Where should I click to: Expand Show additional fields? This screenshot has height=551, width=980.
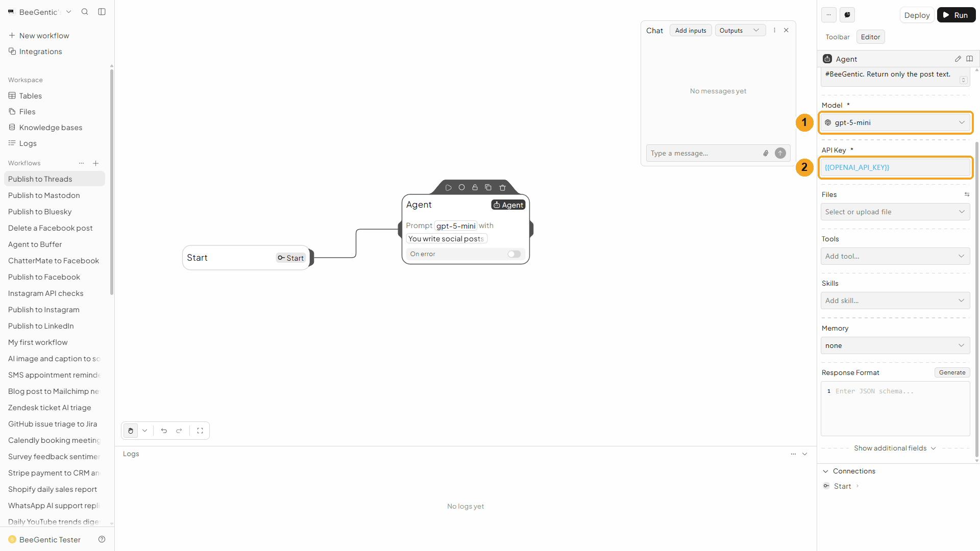(895, 448)
